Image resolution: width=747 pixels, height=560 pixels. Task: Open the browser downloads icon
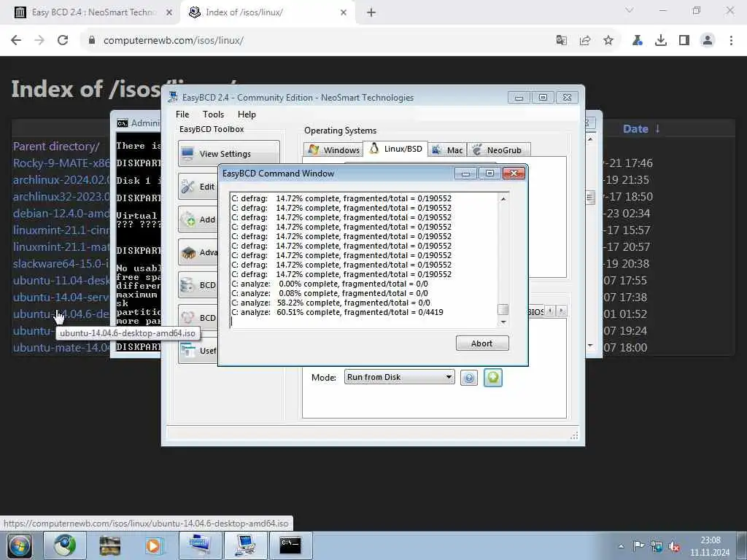point(661,41)
